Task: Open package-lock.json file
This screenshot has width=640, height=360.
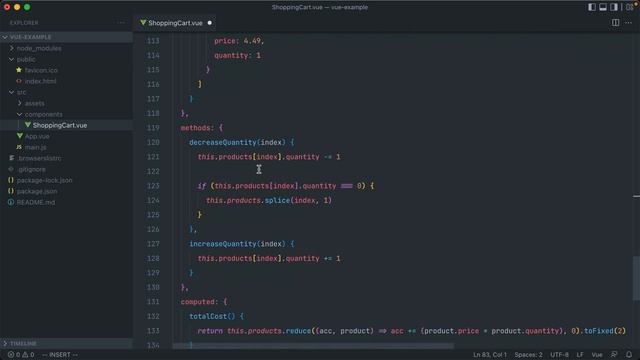Action: click(x=44, y=180)
